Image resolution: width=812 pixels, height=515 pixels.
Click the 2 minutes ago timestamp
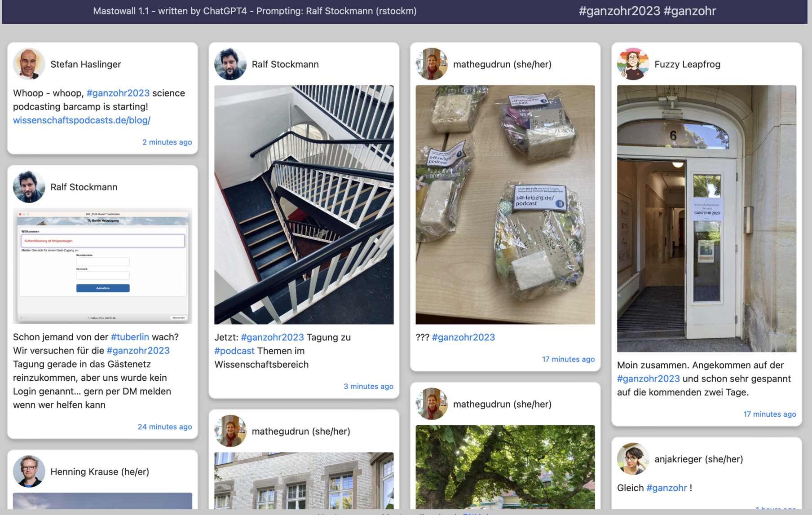click(x=167, y=142)
